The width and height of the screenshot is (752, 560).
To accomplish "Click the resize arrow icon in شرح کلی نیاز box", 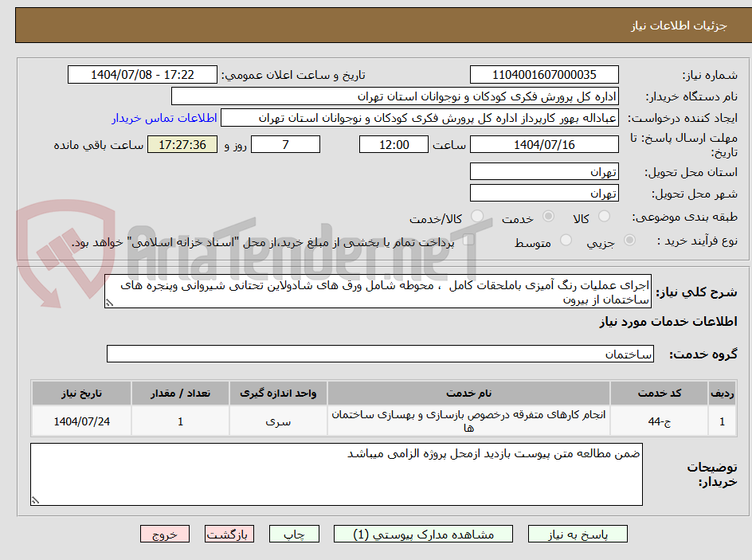I will [x=109, y=304].
